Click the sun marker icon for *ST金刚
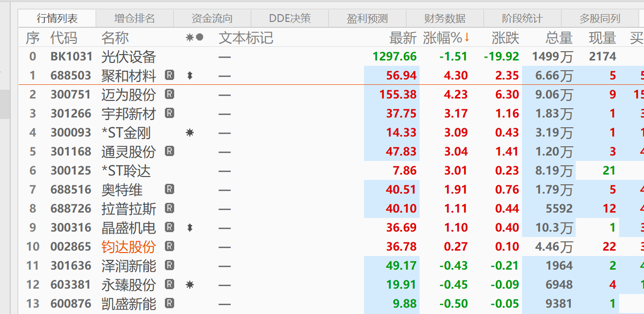The image size is (644, 314). (190, 133)
